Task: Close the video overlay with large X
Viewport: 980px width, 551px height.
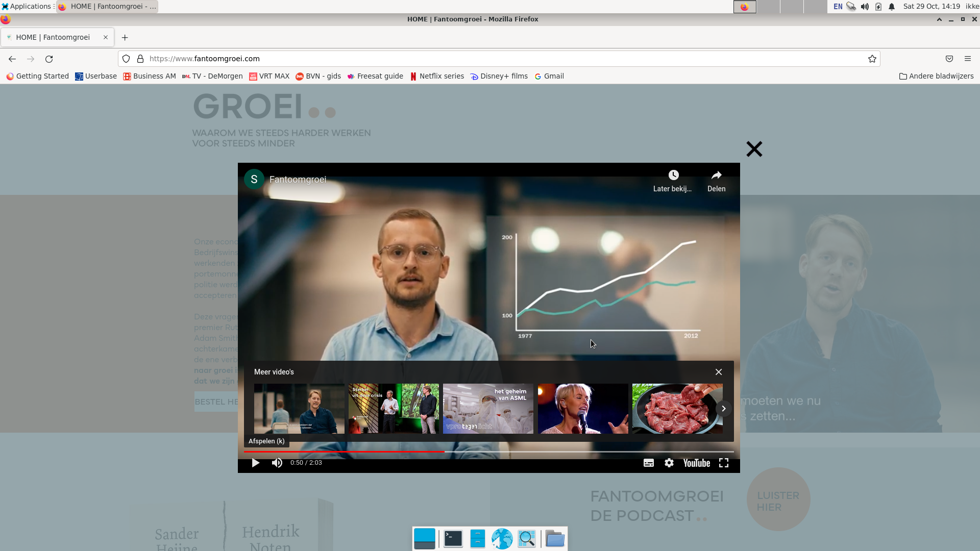Action: (754, 149)
